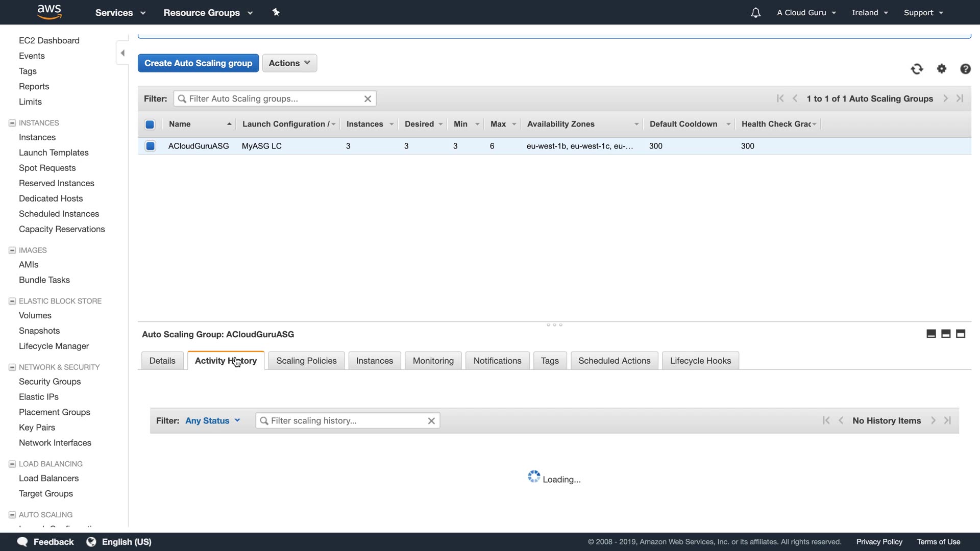
Task: Toggle the select-all checkbox in the header
Action: pyautogui.click(x=150, y=124)
